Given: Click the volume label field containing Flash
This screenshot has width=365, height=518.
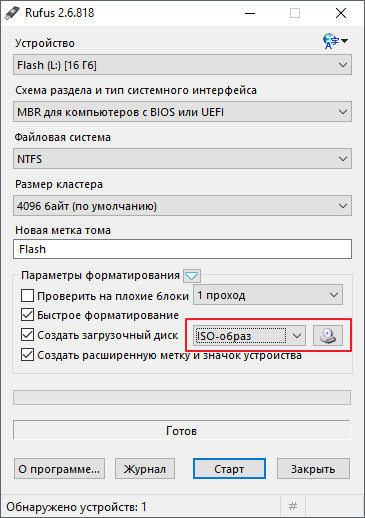Looking at the screenshot, I should tap(182, 249).
